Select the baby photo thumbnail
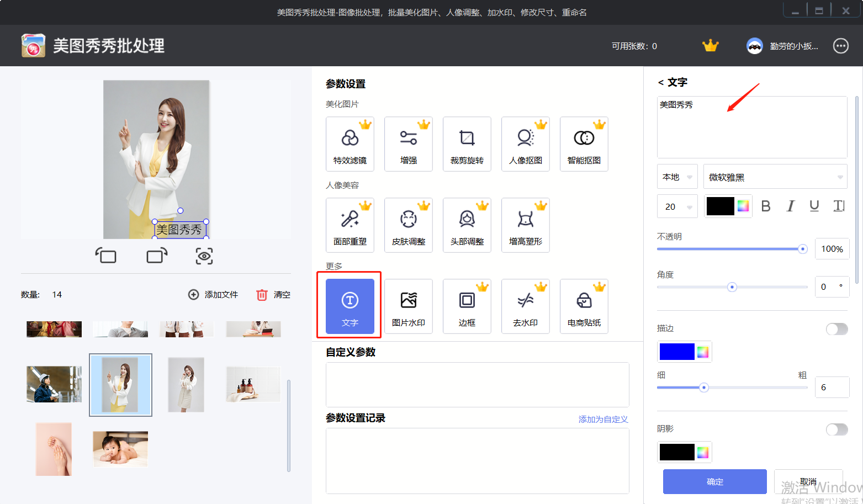The width and height of the screenshot is (863, 504). [120, 449]
